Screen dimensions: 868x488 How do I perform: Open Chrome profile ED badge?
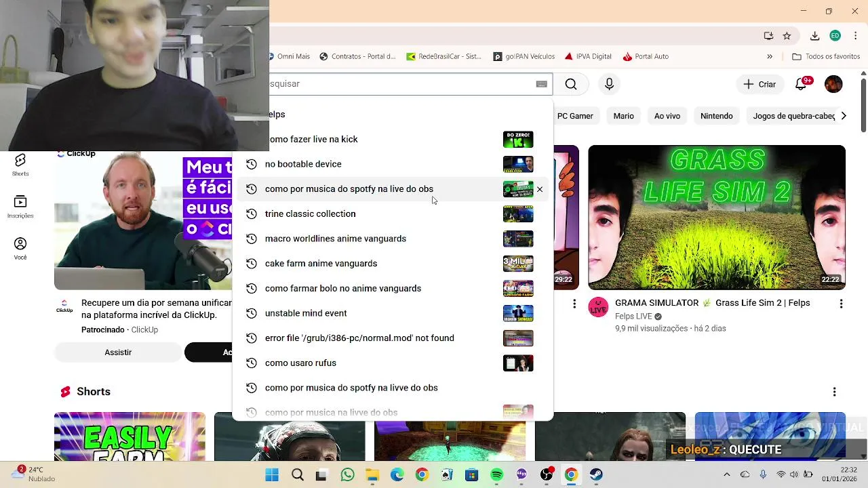tap(835, 36)
